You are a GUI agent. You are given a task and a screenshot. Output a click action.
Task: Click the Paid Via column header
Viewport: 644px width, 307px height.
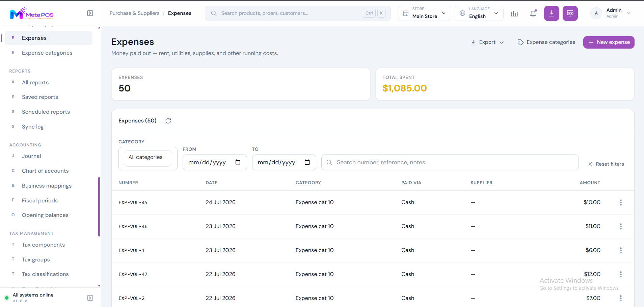coord(411,183)
